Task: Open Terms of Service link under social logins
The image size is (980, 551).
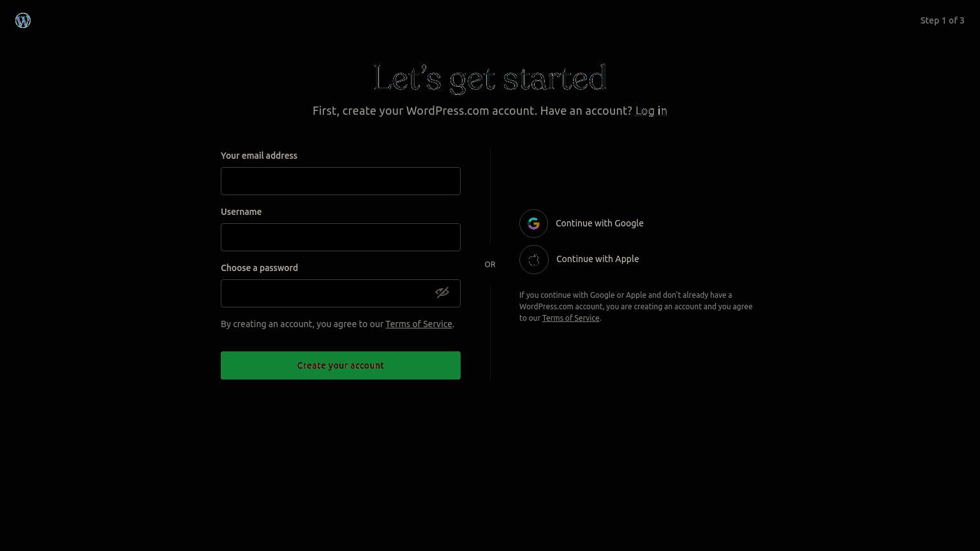Action: click(x=571, y=318)
